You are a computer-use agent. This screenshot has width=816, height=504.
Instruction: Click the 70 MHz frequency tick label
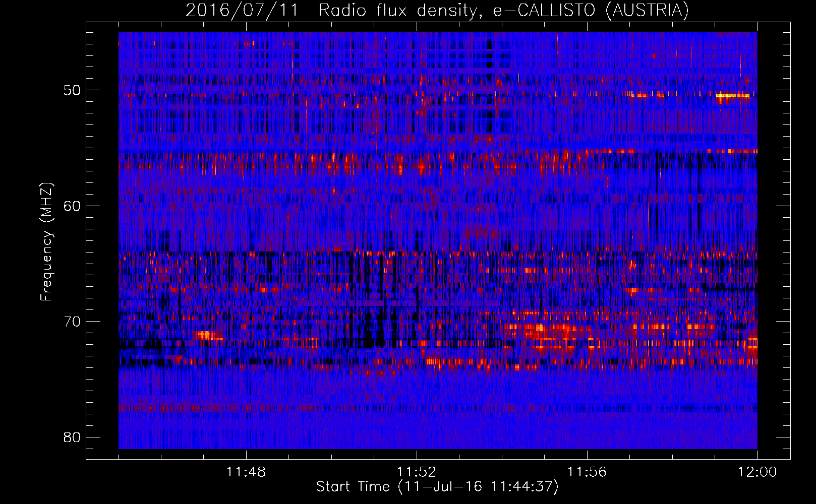72,321
